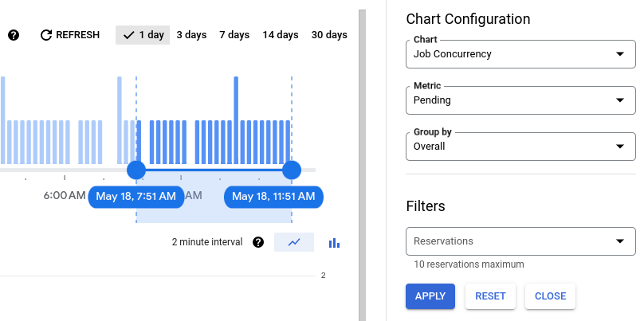Click the help icon beside Refresh

point(14,35)
